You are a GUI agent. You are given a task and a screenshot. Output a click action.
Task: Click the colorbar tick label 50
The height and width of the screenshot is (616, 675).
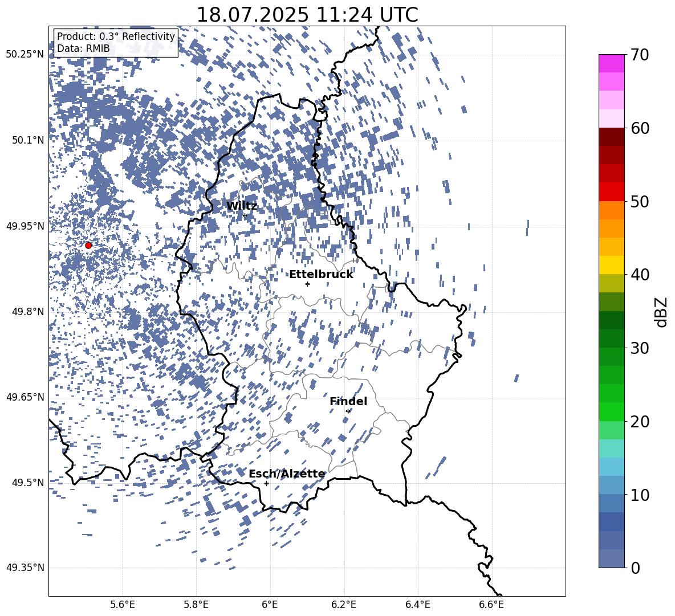[640, 202]
